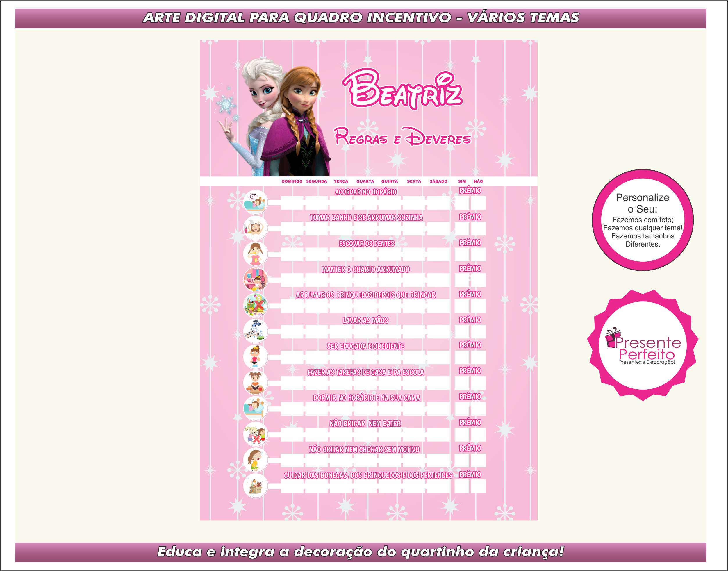Click PRÊMIO label in Acordar no Horário row
728x571 pixels.
(470, 190)
